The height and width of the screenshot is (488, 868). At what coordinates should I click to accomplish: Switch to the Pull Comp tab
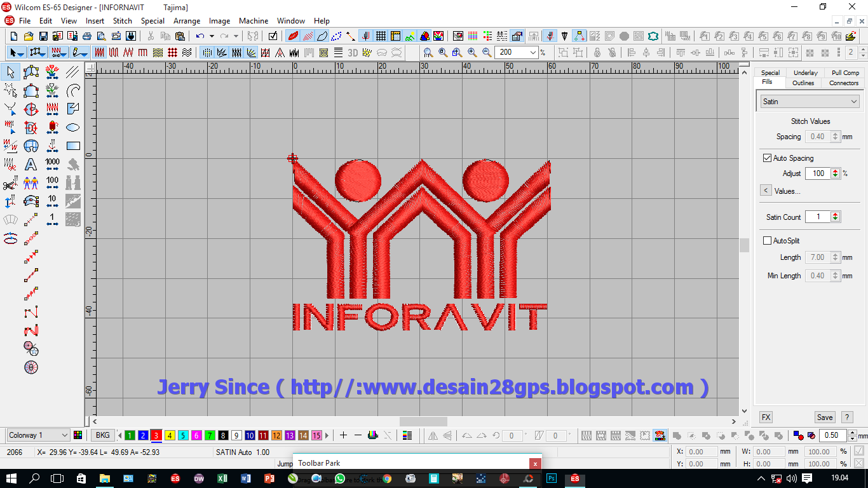[x=845, y=72]
